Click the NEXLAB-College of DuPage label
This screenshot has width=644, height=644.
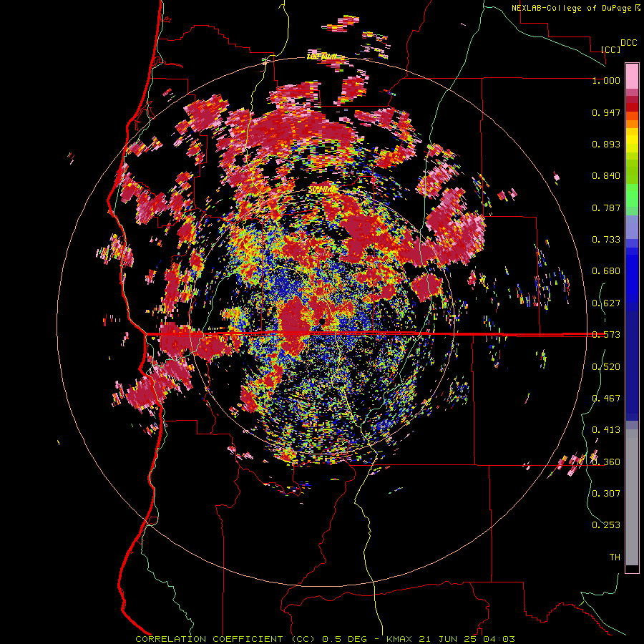pos(572,8)
